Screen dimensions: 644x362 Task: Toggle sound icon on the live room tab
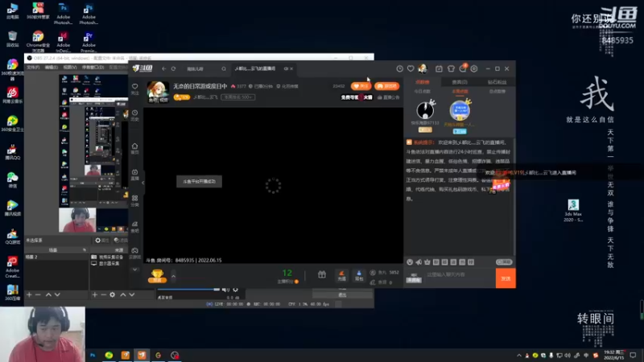pyautogui.click(x=286, y=68)
